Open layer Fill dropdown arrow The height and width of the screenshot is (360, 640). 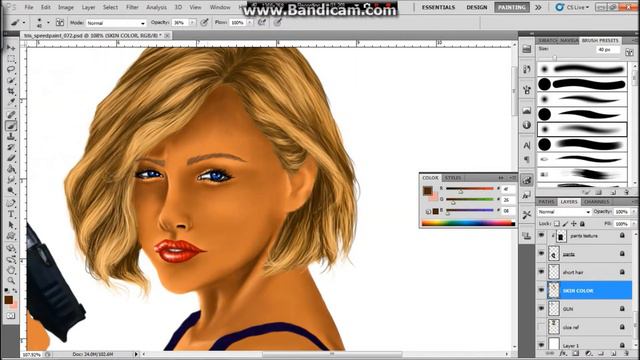634,224
